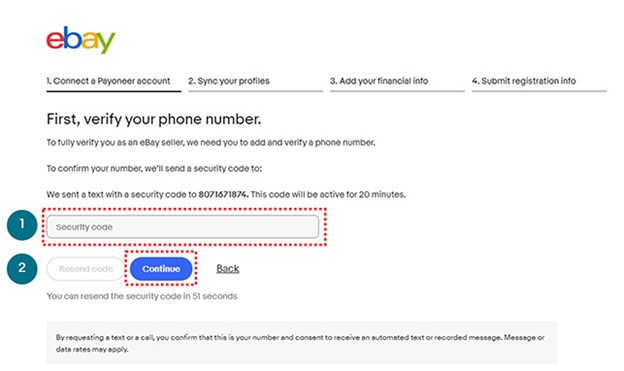
Task: Click the teal number 2 step marker
Action: pyautogui.click(x=22, y=269)
